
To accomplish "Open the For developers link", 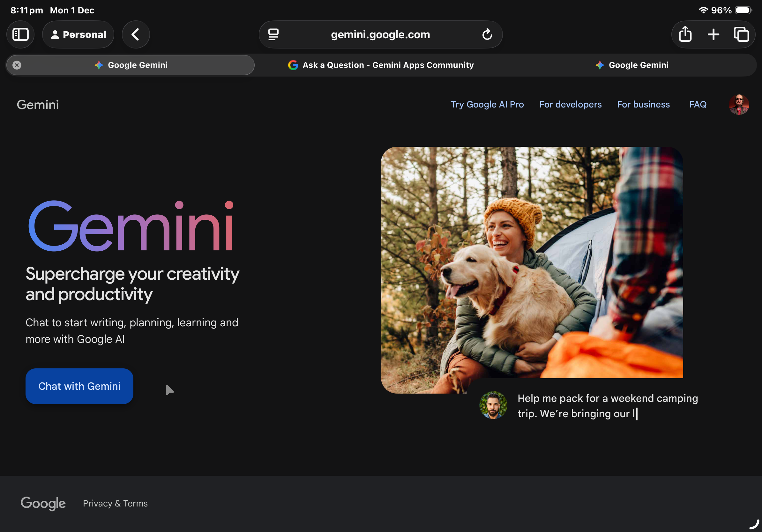I will click(x=570, y=105).
